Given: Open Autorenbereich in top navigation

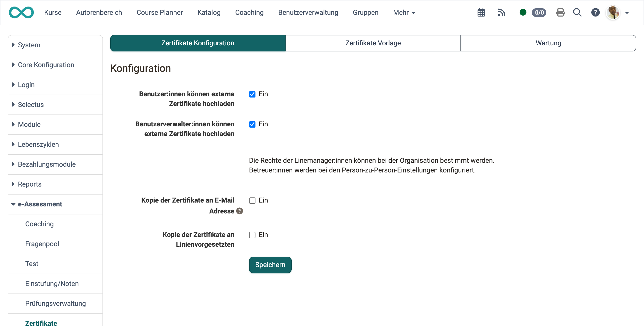Looking at the screenshot, I should [x=99, y=12].
